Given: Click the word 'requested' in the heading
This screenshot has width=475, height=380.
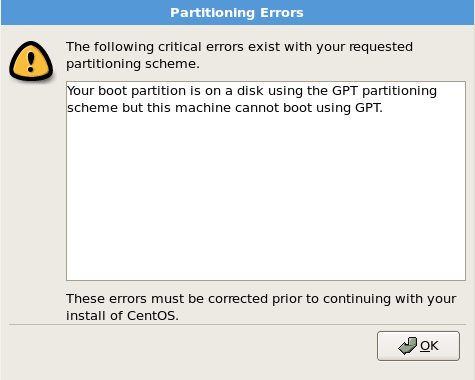Looking at the screenshot, I should 381,47.
